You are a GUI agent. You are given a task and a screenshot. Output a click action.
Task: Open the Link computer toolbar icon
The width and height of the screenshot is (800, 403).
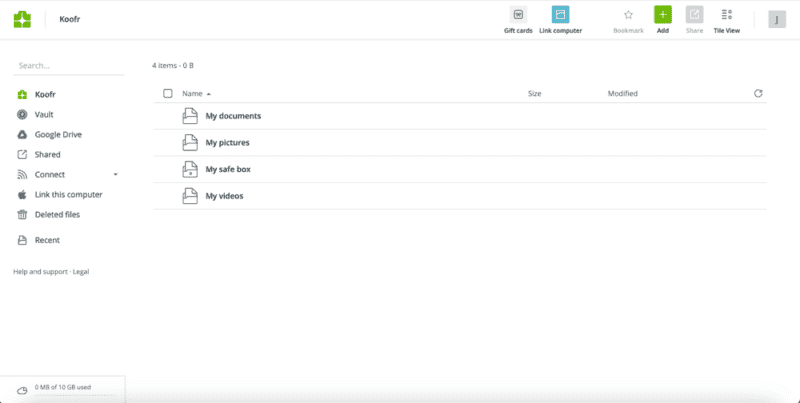(x=560, y=15)
